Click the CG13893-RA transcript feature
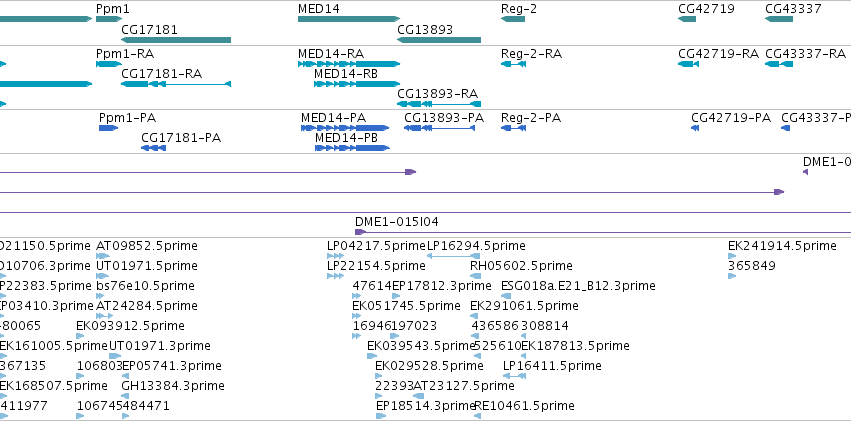The height and width of the screenshot is (421, 851). [x=439, y=104]
